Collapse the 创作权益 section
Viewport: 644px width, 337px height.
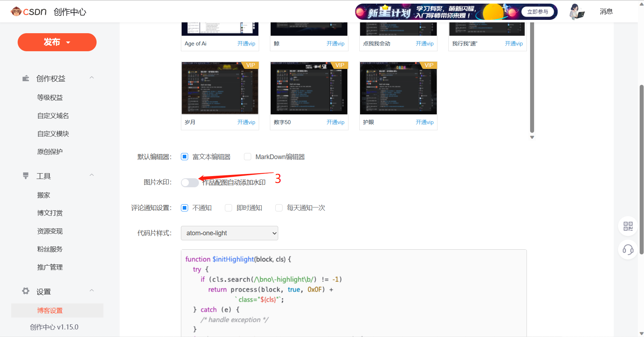(92, 78)
